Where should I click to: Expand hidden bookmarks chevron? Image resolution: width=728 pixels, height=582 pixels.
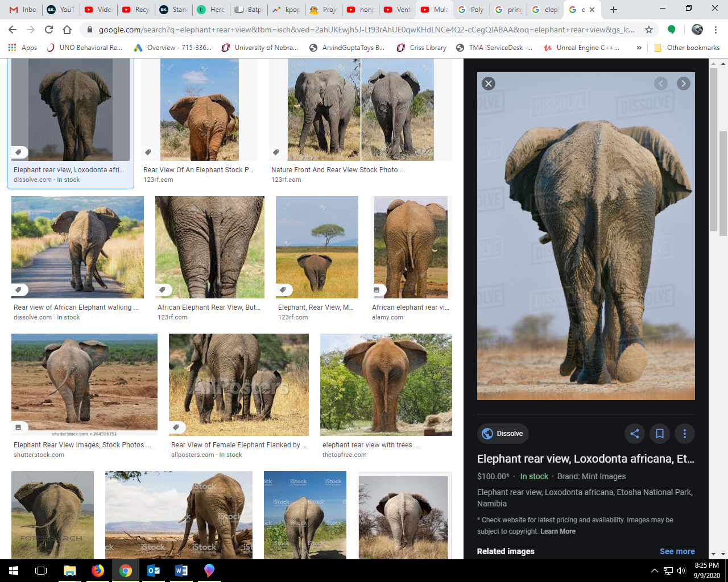pos(639,48)
